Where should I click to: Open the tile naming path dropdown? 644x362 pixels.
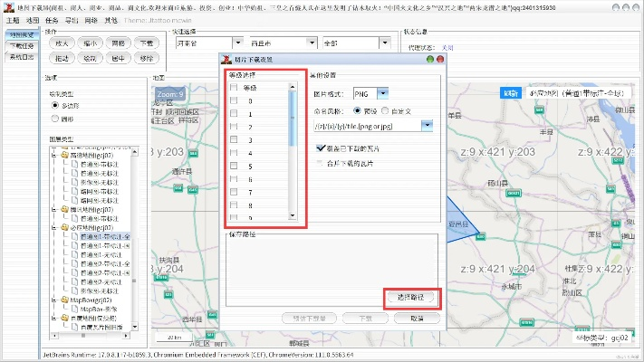(x=427, y=127)
